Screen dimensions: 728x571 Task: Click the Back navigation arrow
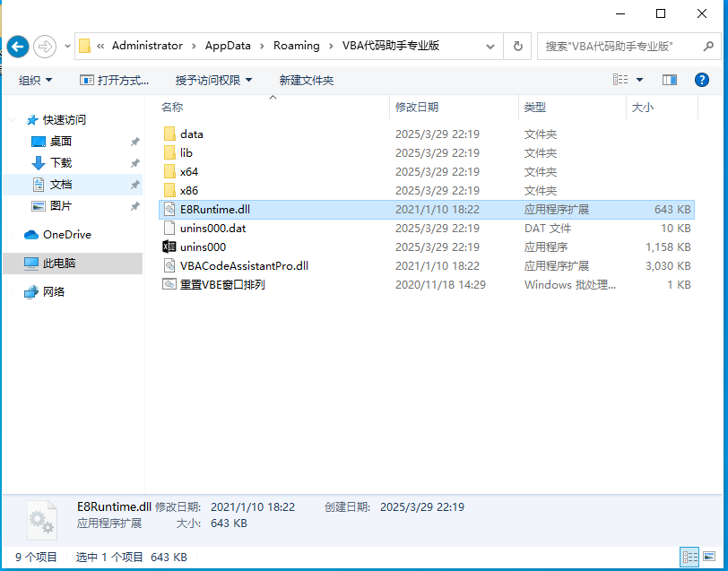(x=18, y=46)
